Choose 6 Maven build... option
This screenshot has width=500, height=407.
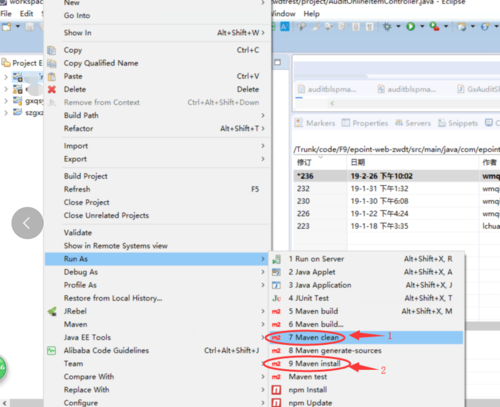click(x=366, y=324)
